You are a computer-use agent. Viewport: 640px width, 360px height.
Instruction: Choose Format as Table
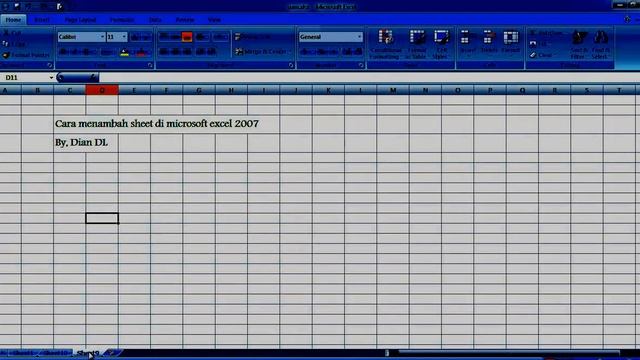[416, 44]
